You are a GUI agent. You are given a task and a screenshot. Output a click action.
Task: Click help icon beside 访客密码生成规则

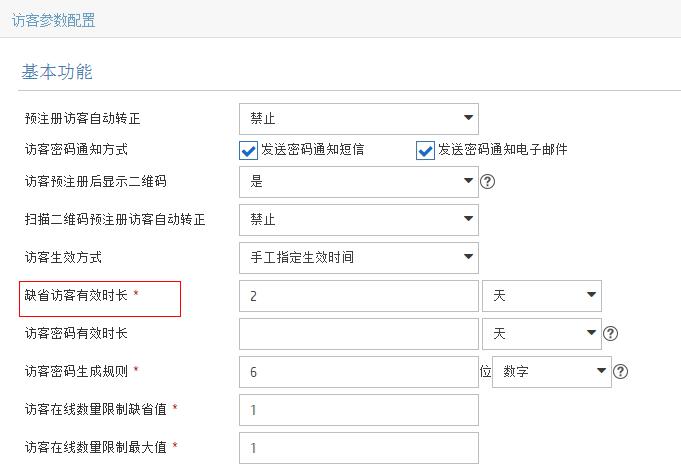(621, 372)
